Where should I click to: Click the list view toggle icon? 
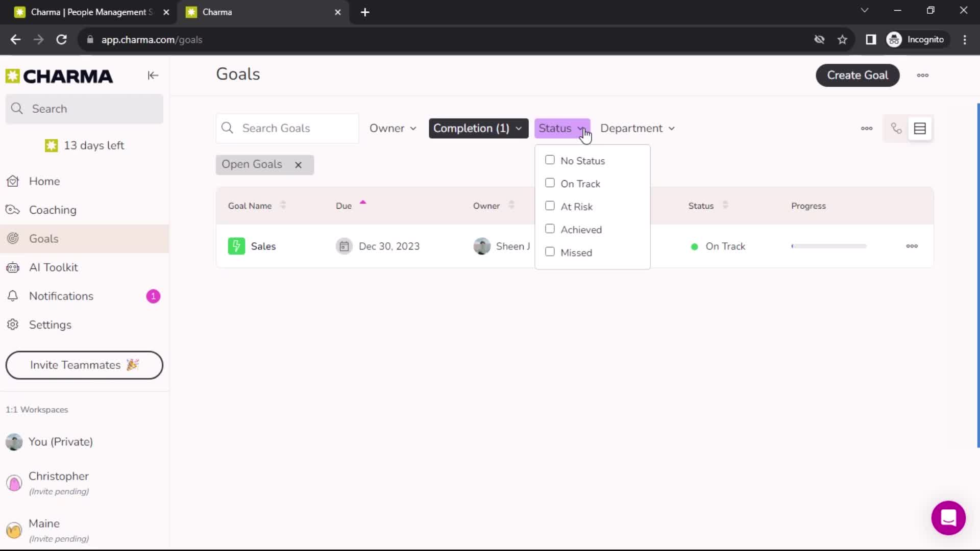920,128
